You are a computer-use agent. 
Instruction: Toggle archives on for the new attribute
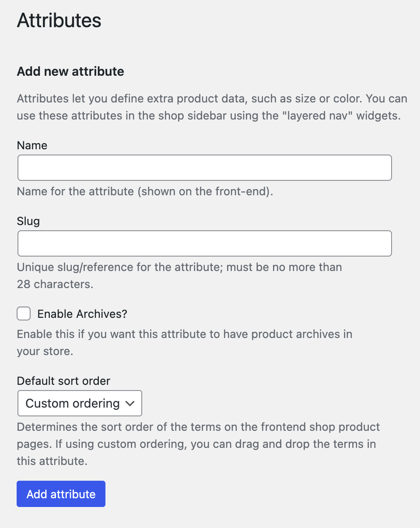24,313
